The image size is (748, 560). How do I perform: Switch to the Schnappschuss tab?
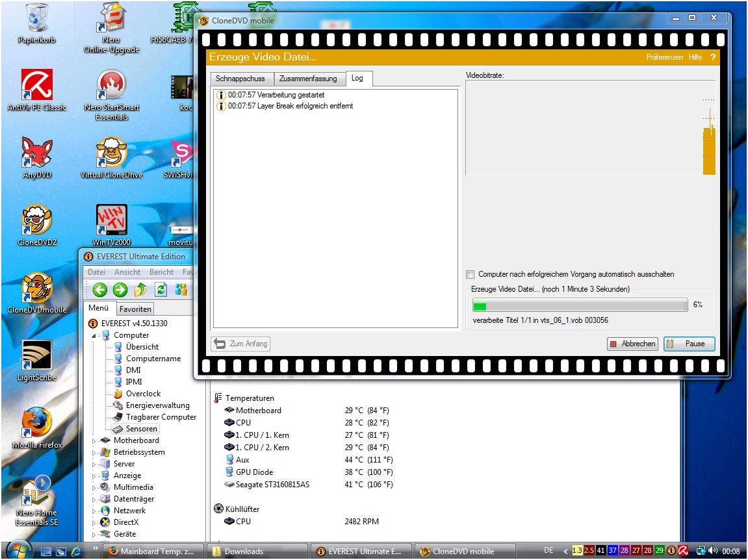tap(242, 79)
